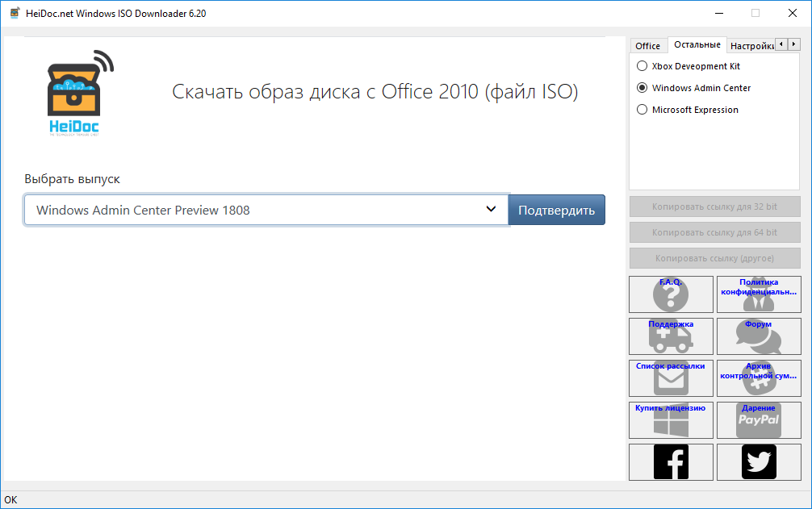Open the Поддержка support button
Viewport: 812px width, 509px height.
(x=671, y=336)
